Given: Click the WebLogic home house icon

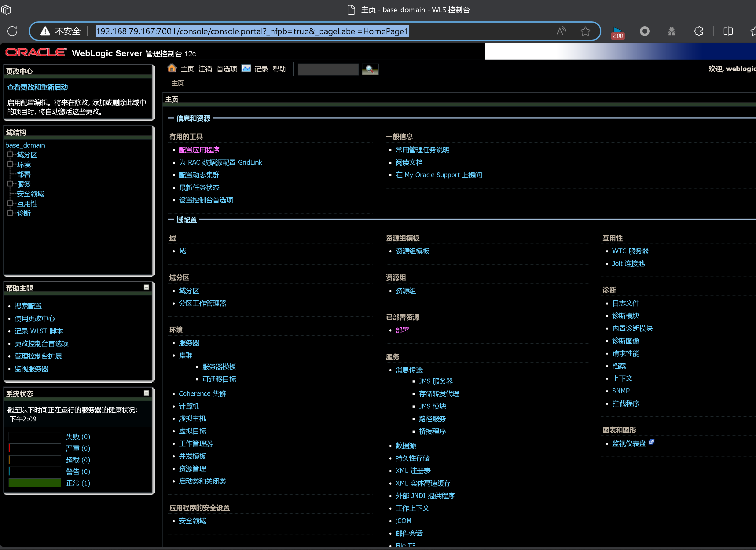Looking at the screenshot, I should coord(172,68).
